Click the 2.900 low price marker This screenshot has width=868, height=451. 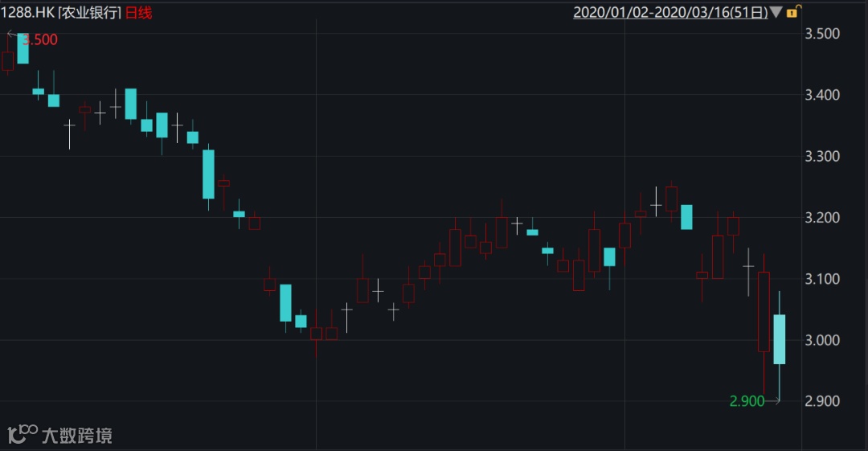(x=747, y=401)
